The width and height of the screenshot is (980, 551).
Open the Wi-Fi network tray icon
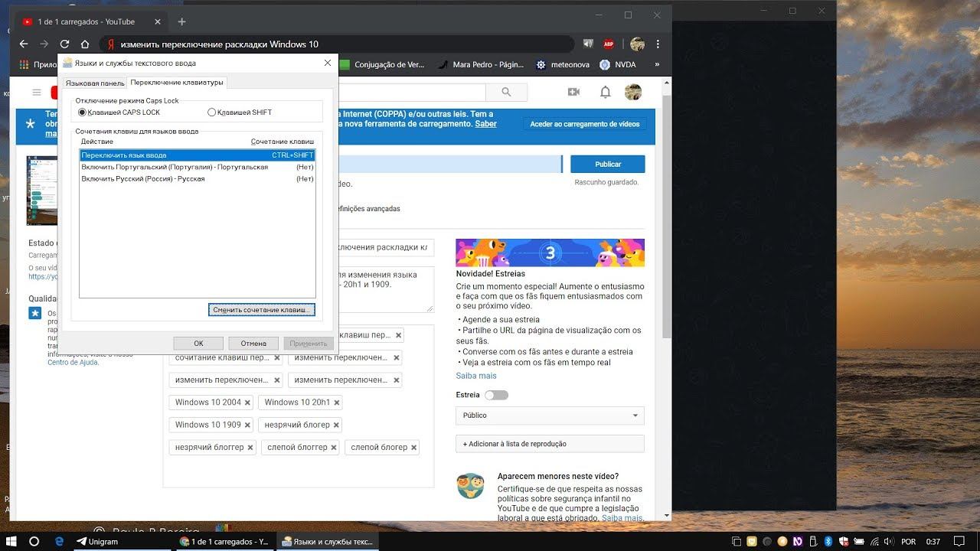(874, 541)
